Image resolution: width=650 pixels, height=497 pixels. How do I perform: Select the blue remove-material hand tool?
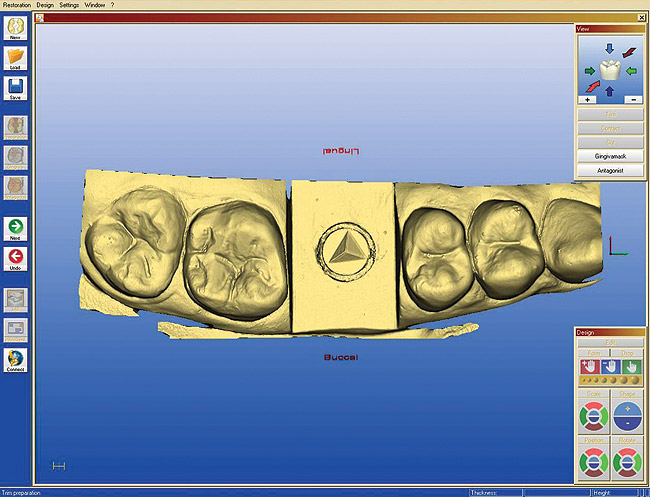tap(610, 367)
